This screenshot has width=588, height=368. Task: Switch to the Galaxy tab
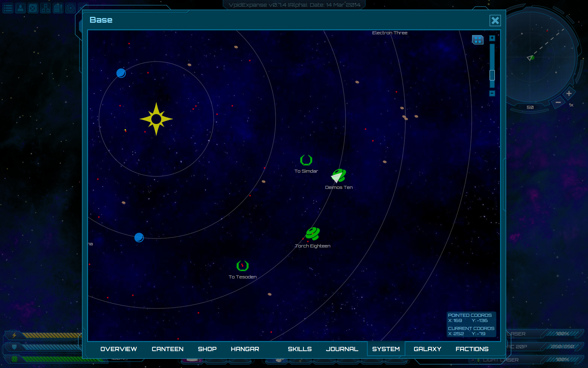pyautogui.click(x=428, y=349)
